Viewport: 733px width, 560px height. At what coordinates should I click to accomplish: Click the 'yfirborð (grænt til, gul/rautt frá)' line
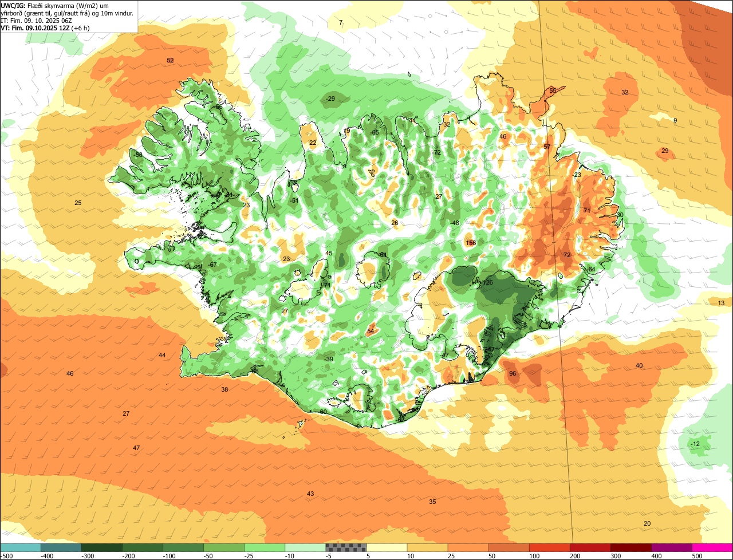(x=68, y=13)
